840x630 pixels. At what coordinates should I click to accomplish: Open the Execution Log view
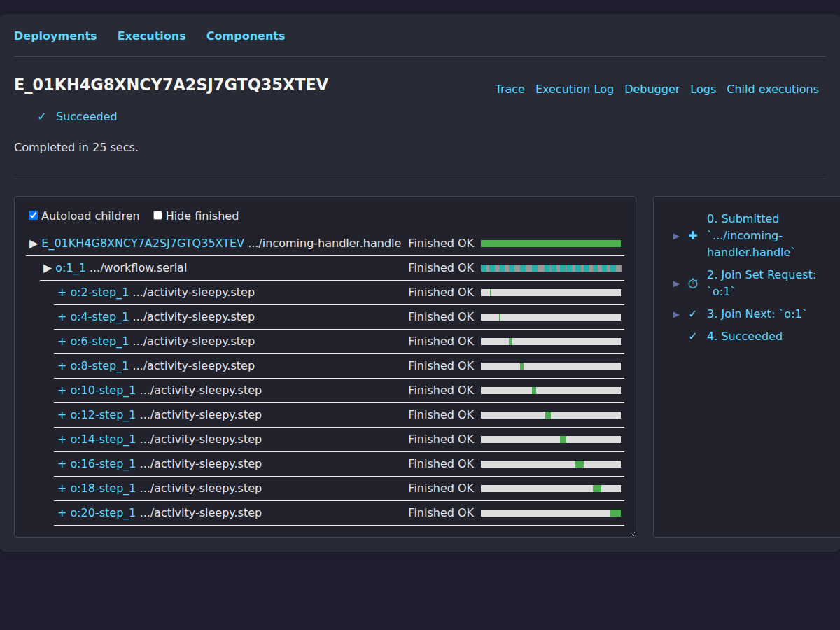click(575, 89)
